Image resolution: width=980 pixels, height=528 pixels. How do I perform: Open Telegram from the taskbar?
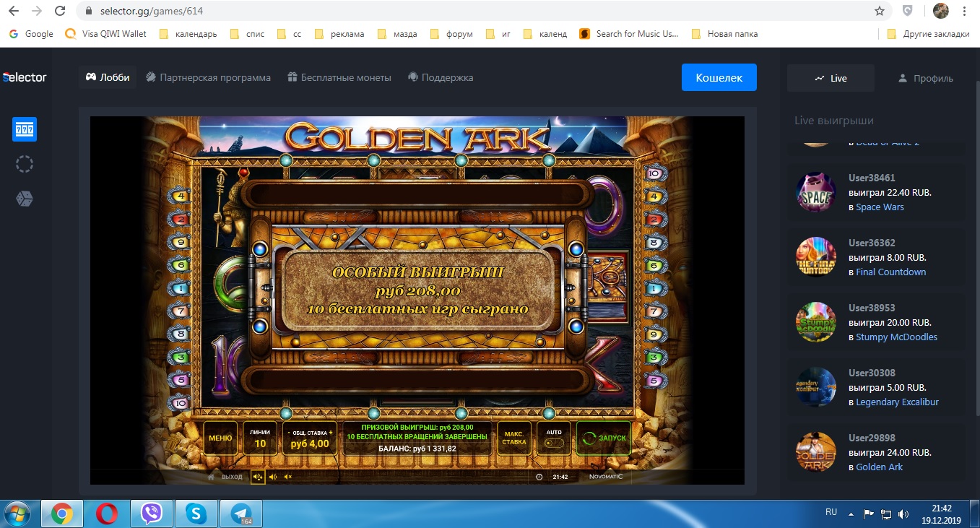click(x=240, y=514)
